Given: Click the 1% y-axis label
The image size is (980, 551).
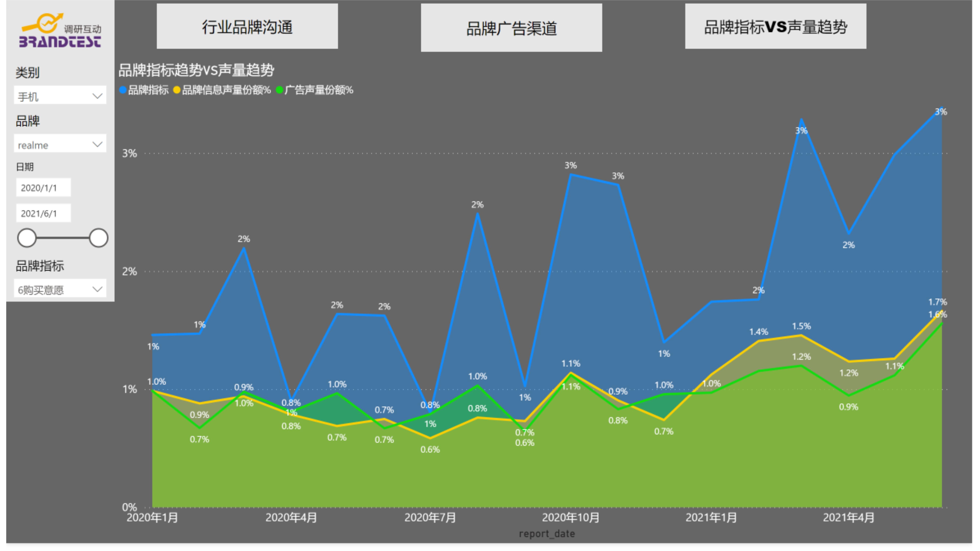Looking at the screenshot, I should tap(129, 389).
